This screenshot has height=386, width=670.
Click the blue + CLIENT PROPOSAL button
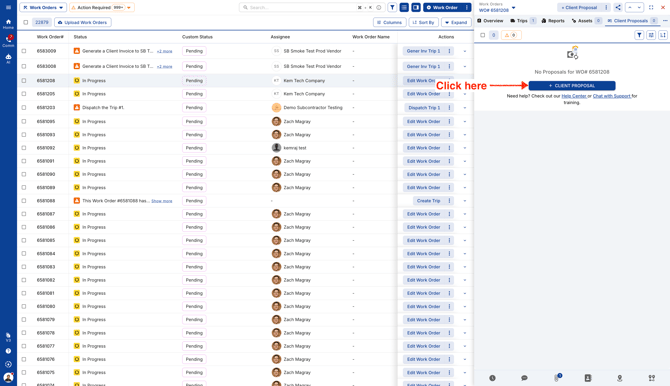point(572,85)
